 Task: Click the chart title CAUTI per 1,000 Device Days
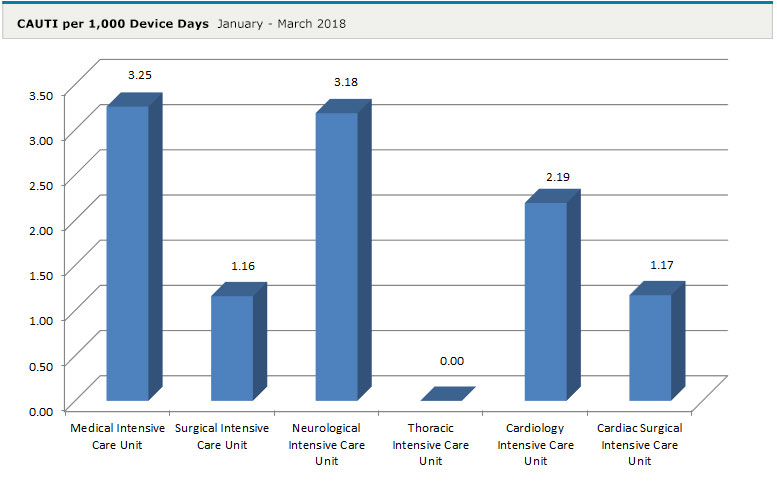coord(113,23)
